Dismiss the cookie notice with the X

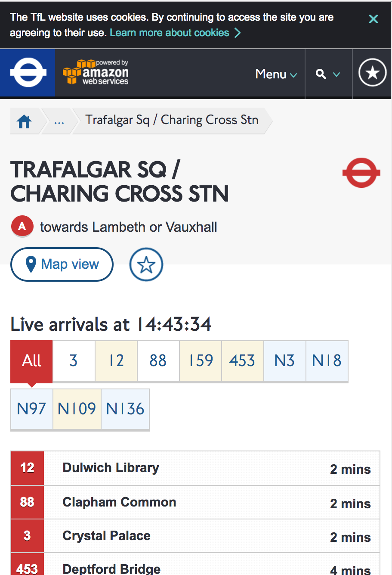point(373,19)
